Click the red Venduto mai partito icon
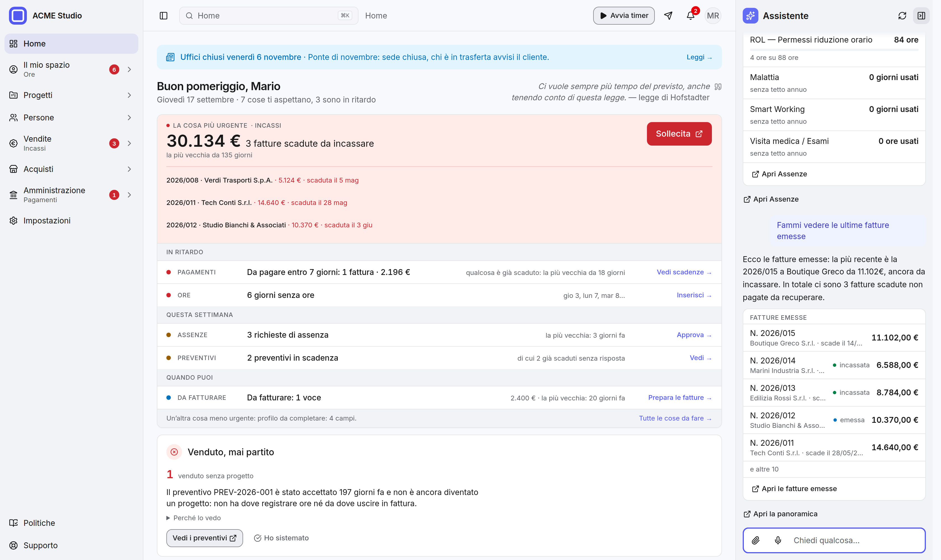Viewport: 941px width, 560px height. (x=174, y=452)
